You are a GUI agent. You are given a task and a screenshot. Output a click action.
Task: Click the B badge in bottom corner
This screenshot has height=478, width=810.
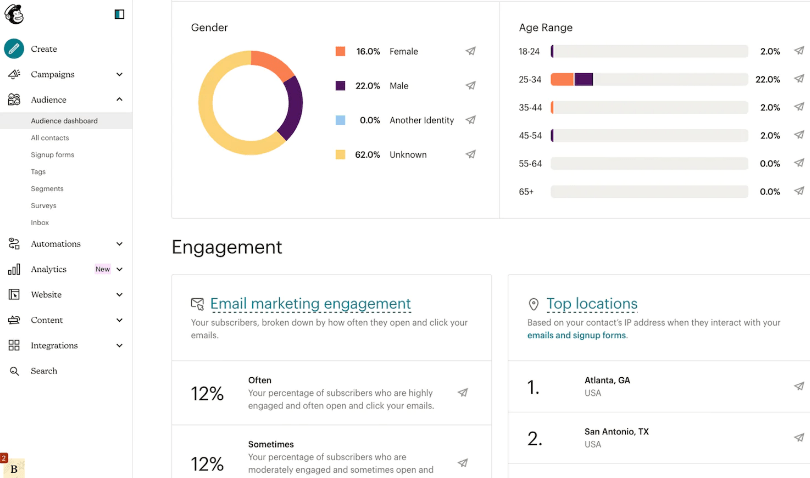pyautogui.click(x=13, y=469)
